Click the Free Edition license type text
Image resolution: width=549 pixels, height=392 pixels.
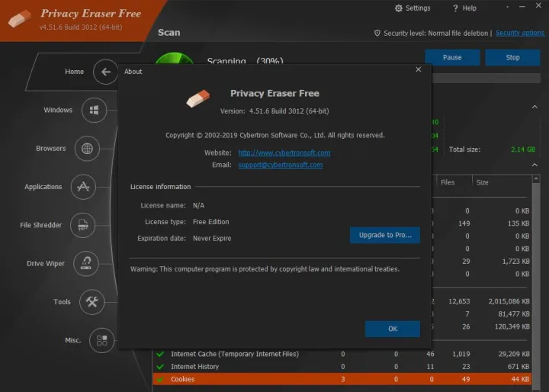pyautogui.click(x=210, y=222)
